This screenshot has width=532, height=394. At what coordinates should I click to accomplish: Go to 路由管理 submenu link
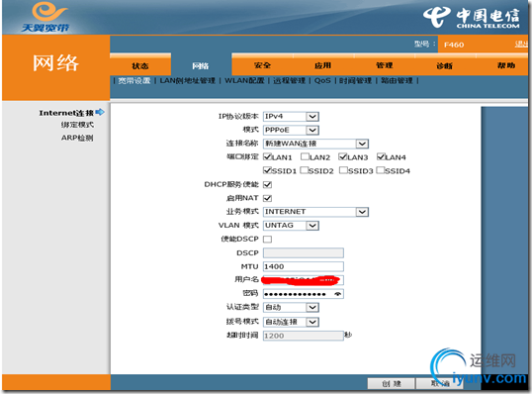pyautogui.click(x=397, y=80)
